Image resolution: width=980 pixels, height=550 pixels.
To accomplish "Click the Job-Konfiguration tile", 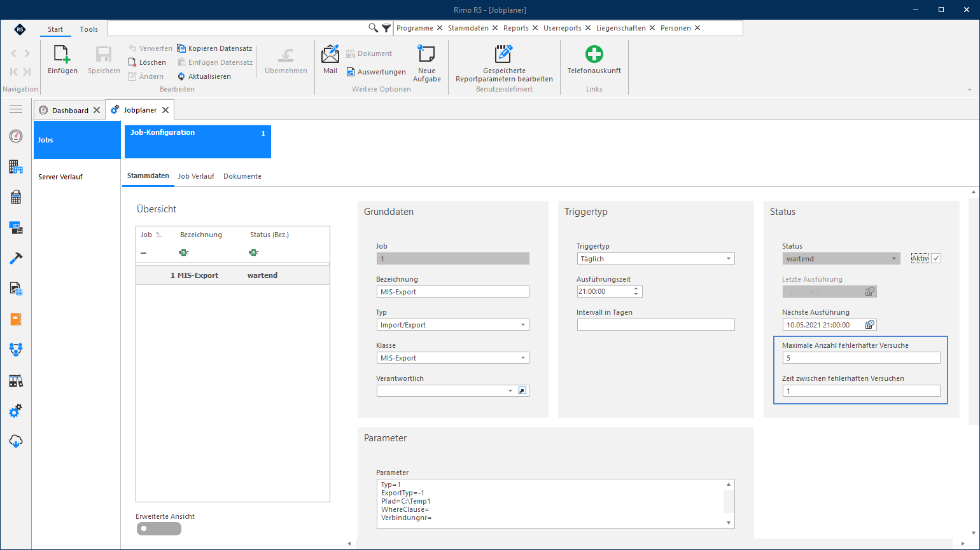I will tap(198, 142).
